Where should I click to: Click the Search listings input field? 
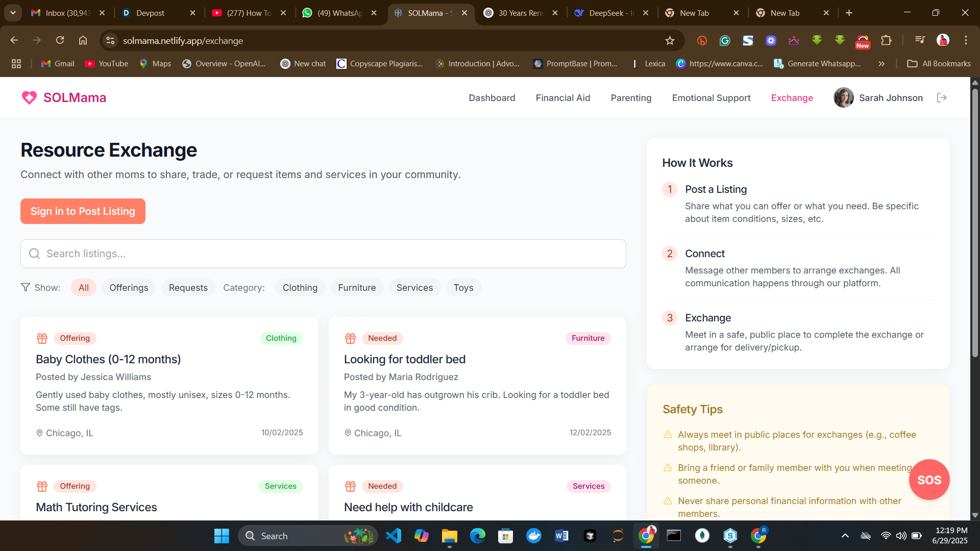click(x=323, y=254)
